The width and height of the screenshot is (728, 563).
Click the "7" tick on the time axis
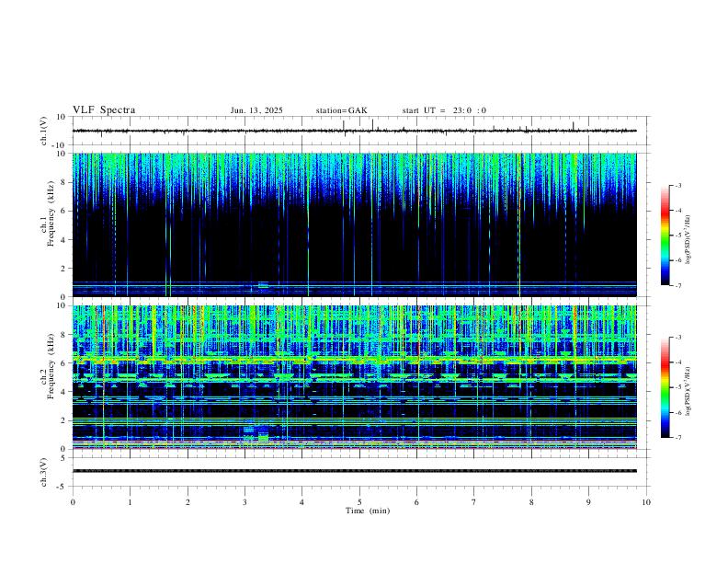click(474, 502)
